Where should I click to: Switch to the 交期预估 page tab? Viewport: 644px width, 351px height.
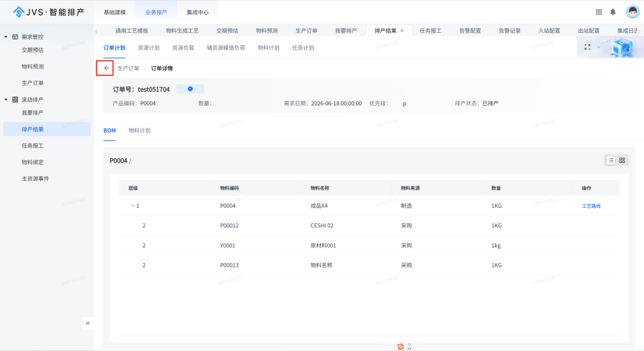(227, 30)
